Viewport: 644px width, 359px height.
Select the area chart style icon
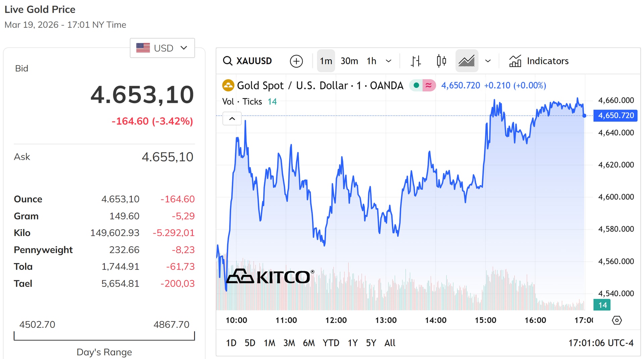467,61
